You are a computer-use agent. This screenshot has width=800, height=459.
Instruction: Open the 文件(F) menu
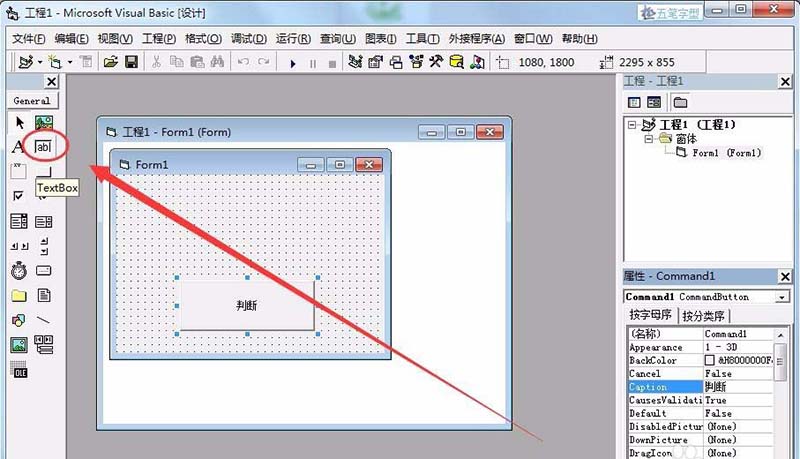tap(29, 39)
